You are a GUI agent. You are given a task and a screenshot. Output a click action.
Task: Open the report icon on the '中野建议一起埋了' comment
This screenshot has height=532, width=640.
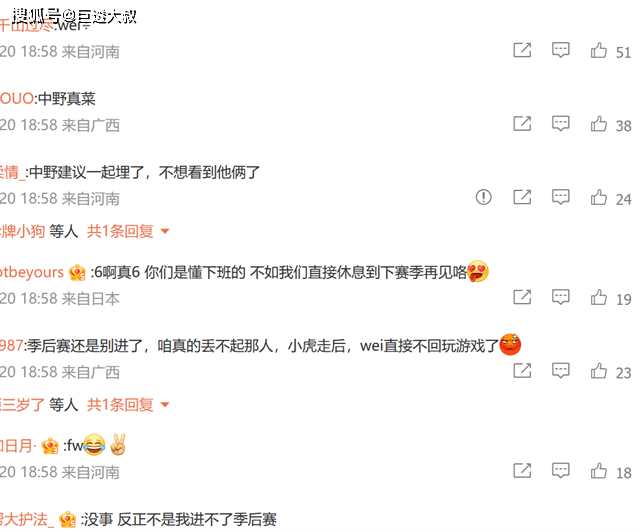tap(484, 198)
